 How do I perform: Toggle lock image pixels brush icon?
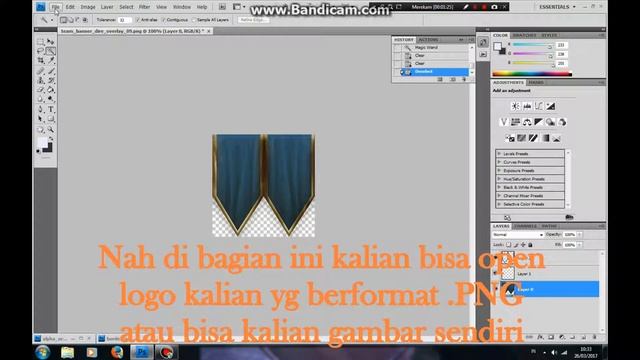(516, 245)
